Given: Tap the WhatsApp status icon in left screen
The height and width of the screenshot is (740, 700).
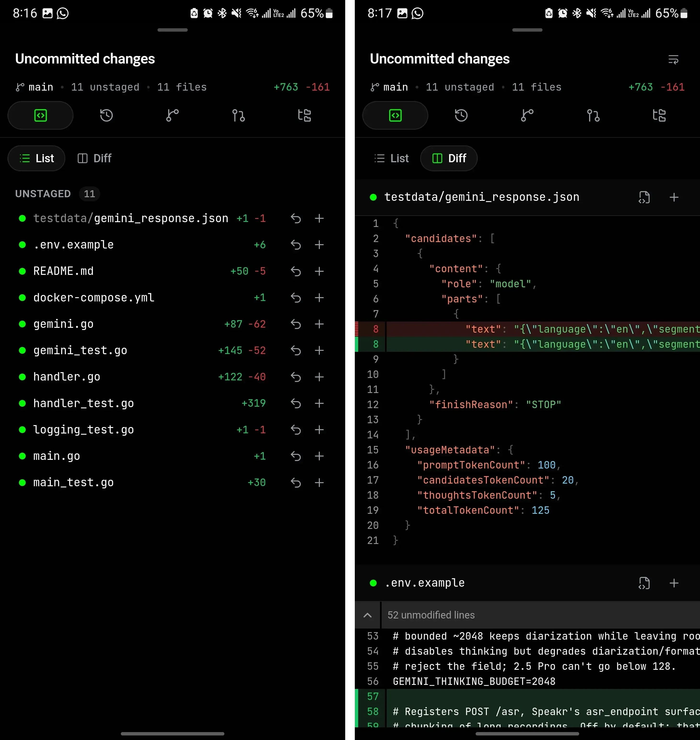Looking at the screenshot, I should coord(63,13).
